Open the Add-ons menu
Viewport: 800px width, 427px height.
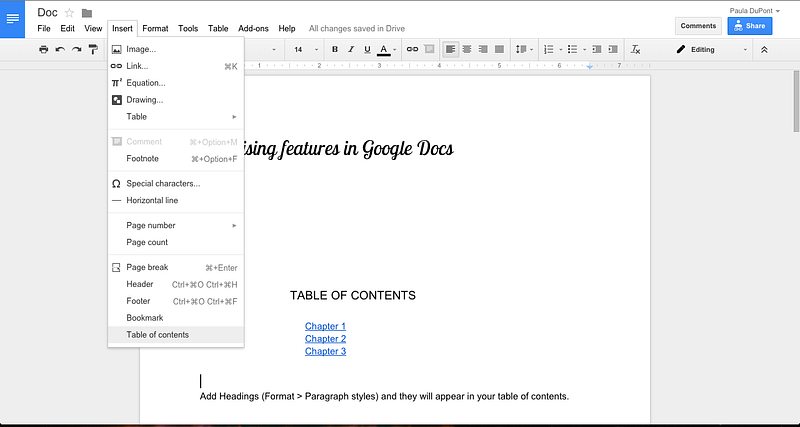(x=253, y=29)
